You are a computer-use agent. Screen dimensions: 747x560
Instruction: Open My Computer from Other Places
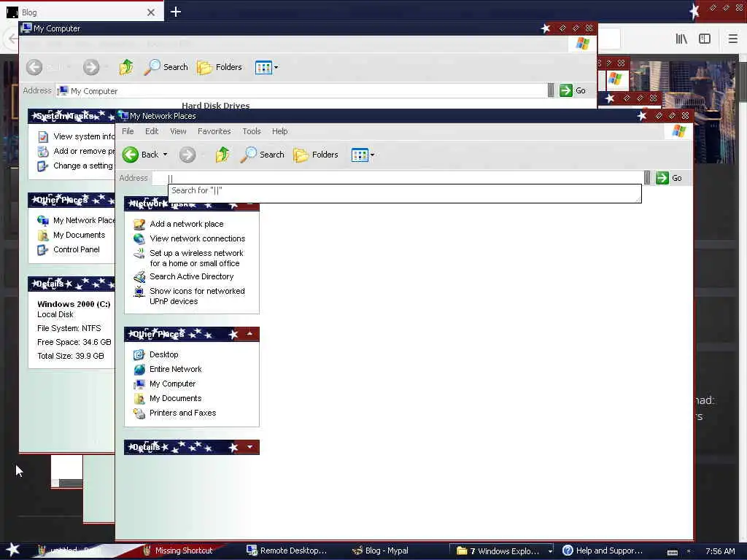172,384
